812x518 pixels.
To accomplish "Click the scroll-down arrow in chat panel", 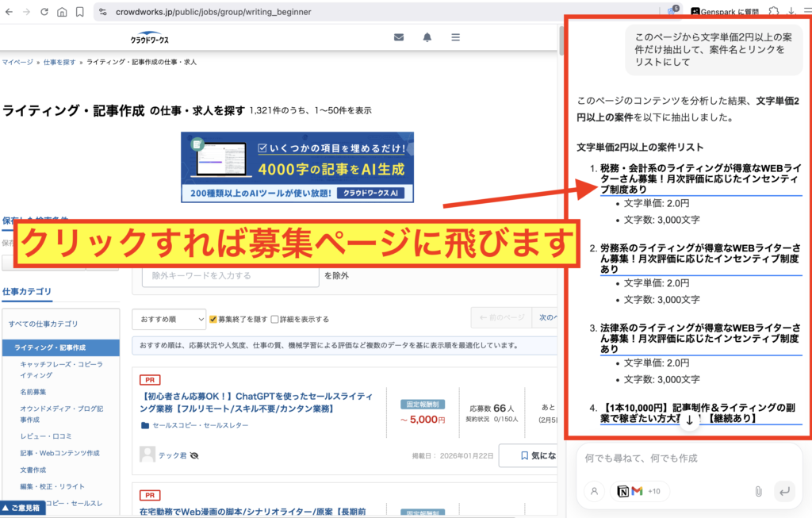I will pyautogui.click(x=689, y=421).
